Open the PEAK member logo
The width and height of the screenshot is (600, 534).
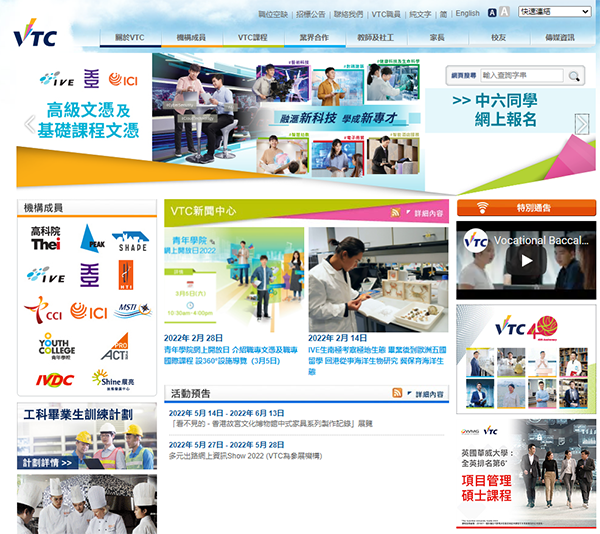[x=92, y=237]
